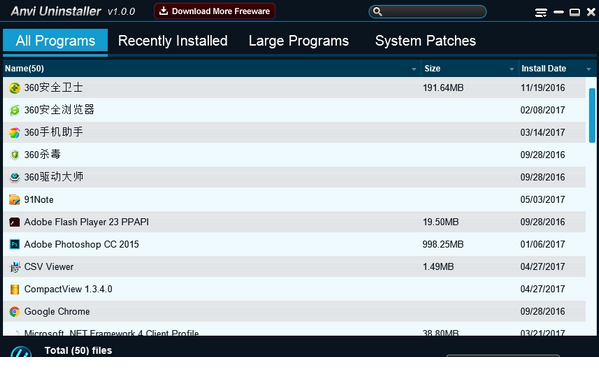
Task: Click the 11/19/2016 install date
Action: (x=542, y=88)
